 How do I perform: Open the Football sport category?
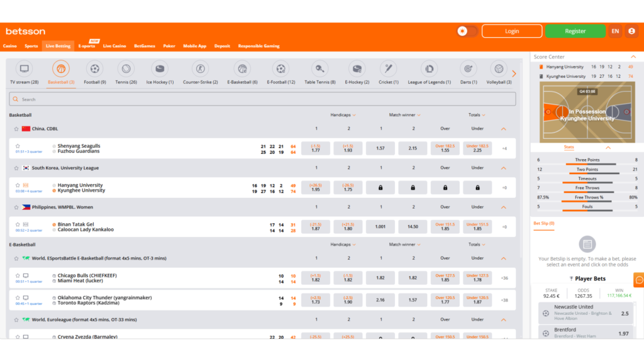pyautogui.click(x=94, y=73)
